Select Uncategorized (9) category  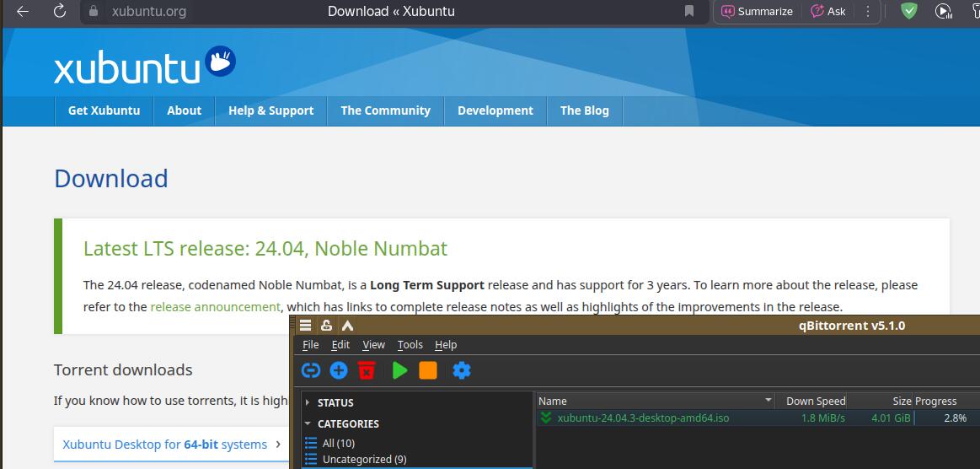pyautogui.click(x=364, y=459)
